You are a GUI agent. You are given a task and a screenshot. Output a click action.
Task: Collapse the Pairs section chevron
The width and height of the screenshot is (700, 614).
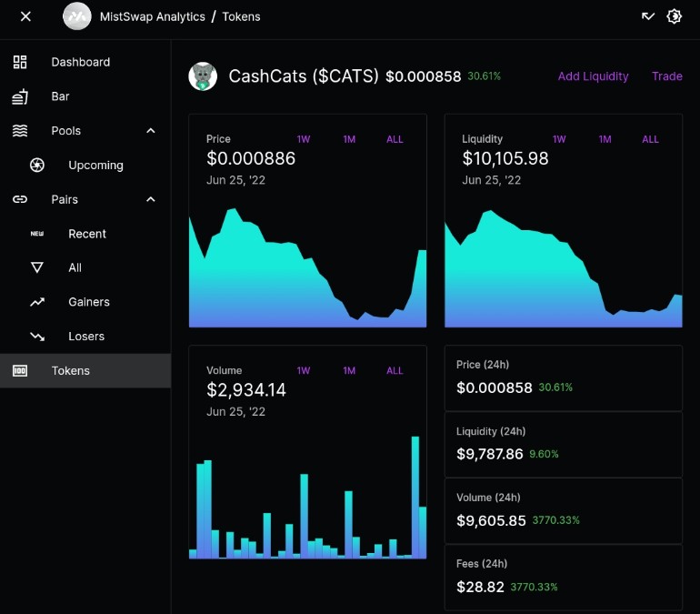tap(151, 199)
